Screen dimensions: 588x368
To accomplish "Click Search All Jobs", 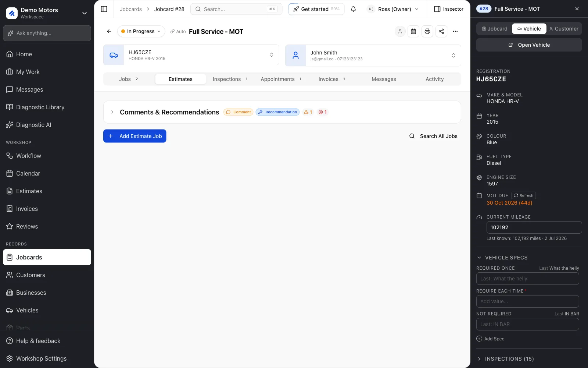I will click(434, 136).
